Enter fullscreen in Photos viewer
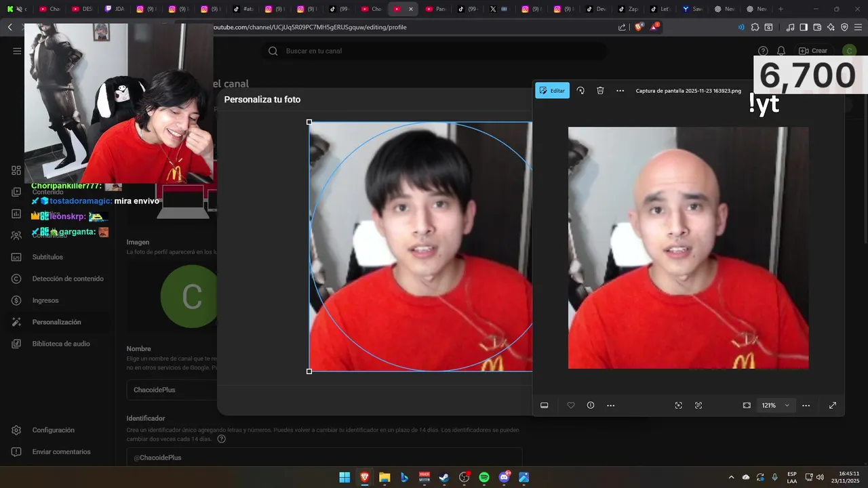Screen dimensions: 868x488 click(833, 405)
